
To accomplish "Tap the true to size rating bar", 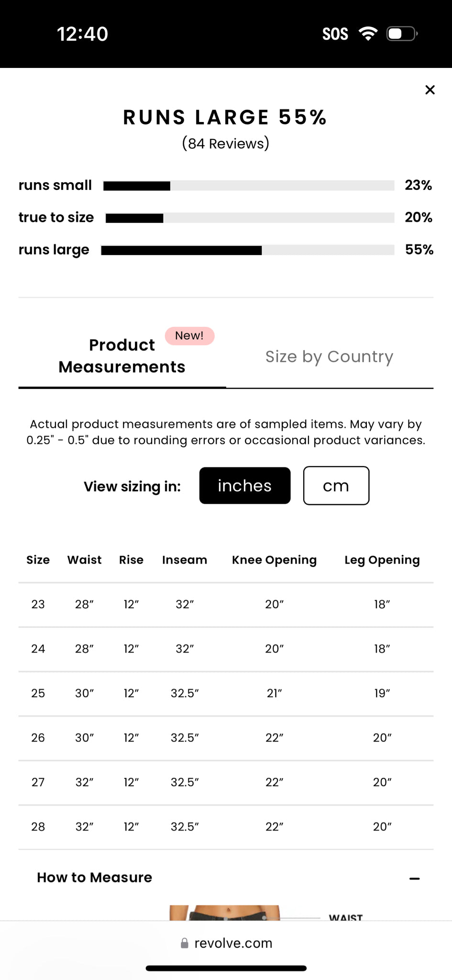I will [249, 218].
